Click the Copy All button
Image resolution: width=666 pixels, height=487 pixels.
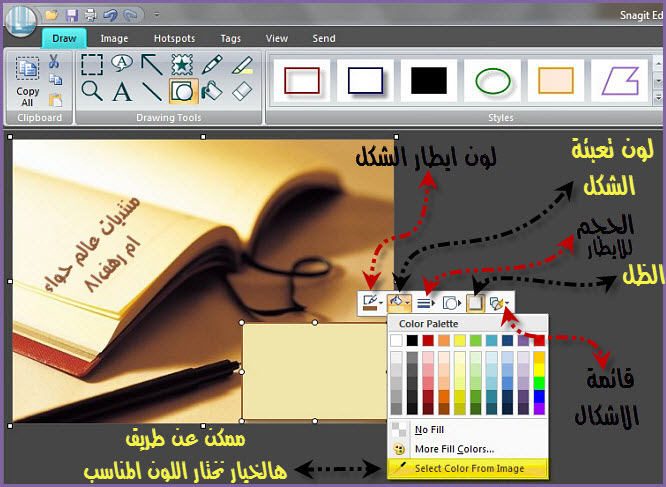point(28,80)
